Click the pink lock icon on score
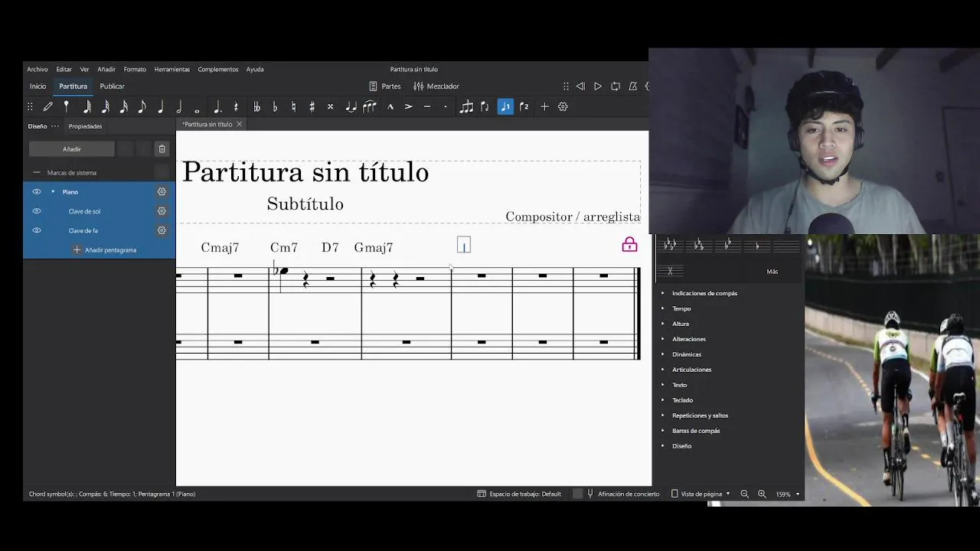980x551 pixels. pos(629,245)
